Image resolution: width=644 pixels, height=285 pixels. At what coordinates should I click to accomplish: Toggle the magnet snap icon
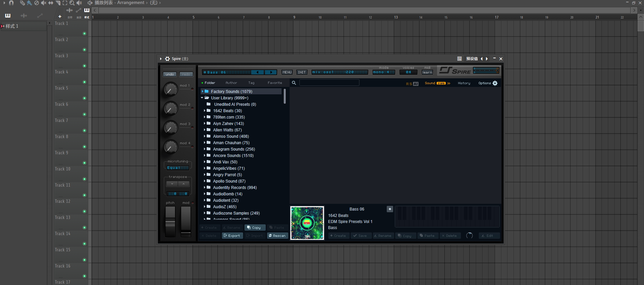click(x=11, y=3)
